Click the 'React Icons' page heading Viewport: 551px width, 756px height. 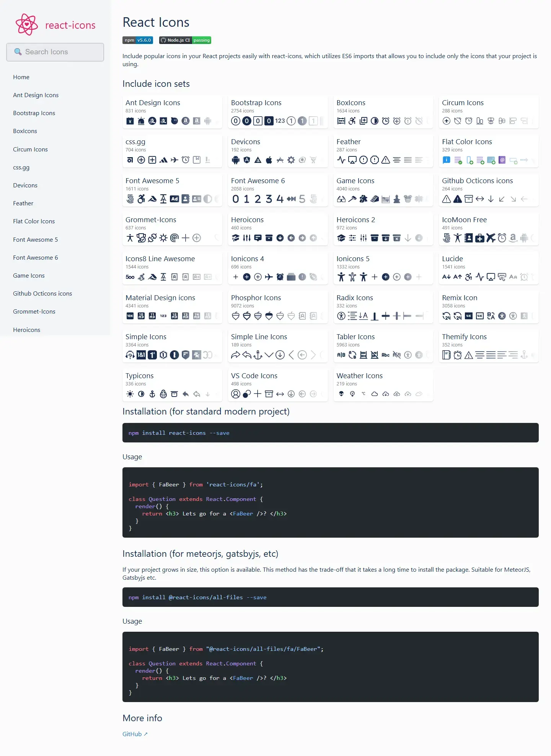coord(156,23)
